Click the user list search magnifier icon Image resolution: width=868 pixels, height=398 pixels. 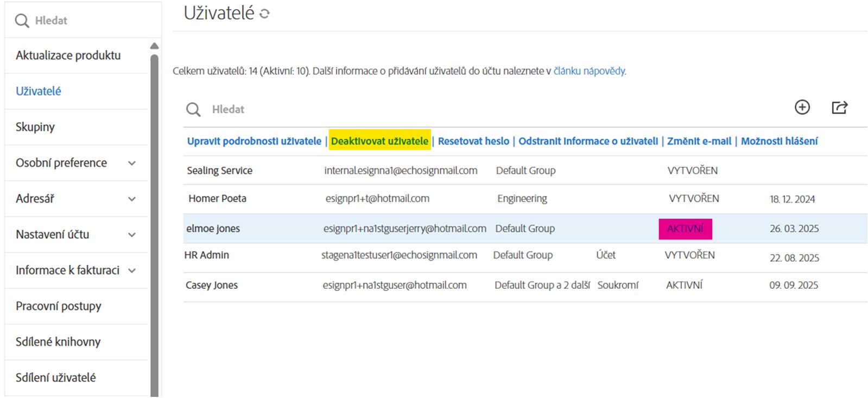[x=193, y=110]
